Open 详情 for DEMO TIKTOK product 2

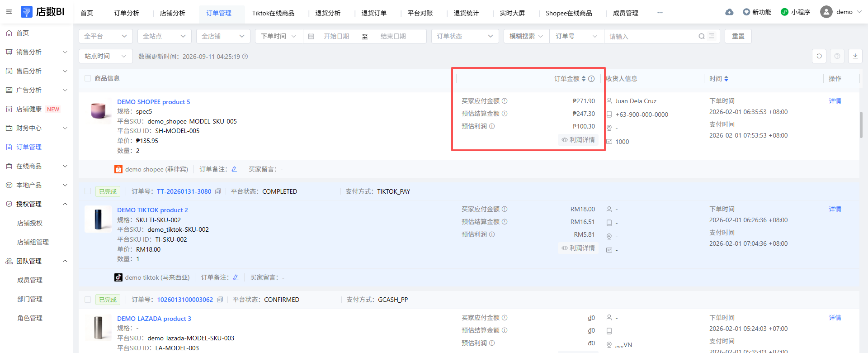coord(835,209)
